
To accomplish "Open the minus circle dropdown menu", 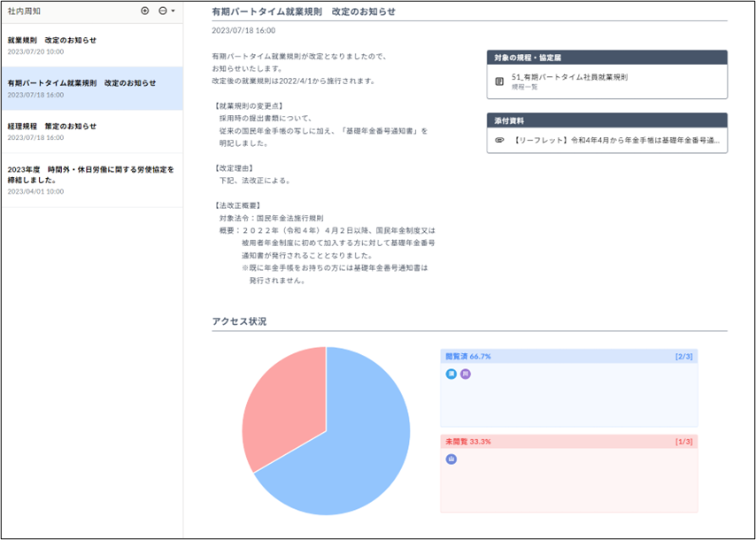I will click(166, 11).
